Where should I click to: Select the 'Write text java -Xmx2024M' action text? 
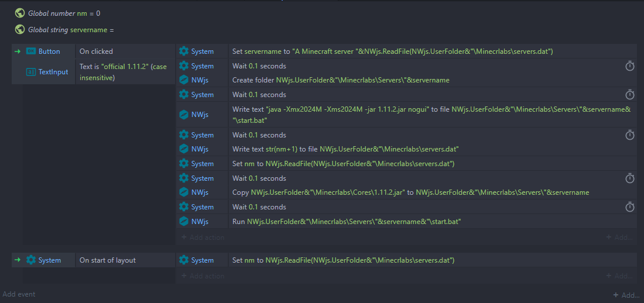click(x=431, y=115)
